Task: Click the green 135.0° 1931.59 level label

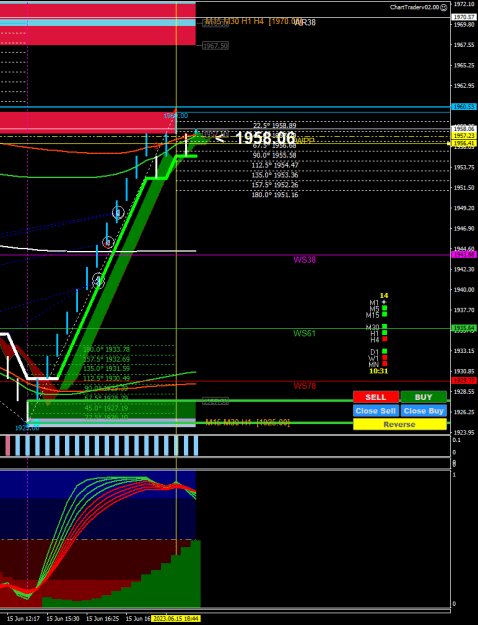Action: coord(106,369)
